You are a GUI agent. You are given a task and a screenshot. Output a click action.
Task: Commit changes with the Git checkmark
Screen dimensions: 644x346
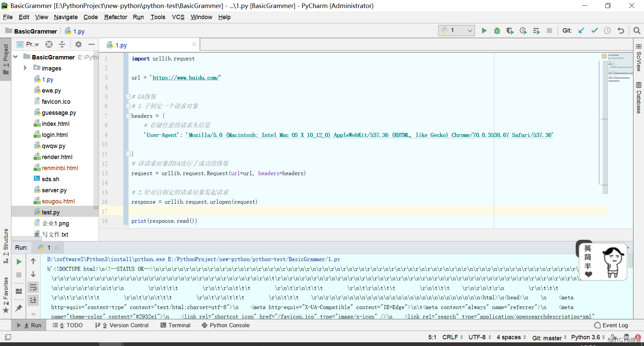tap(594, 31)
